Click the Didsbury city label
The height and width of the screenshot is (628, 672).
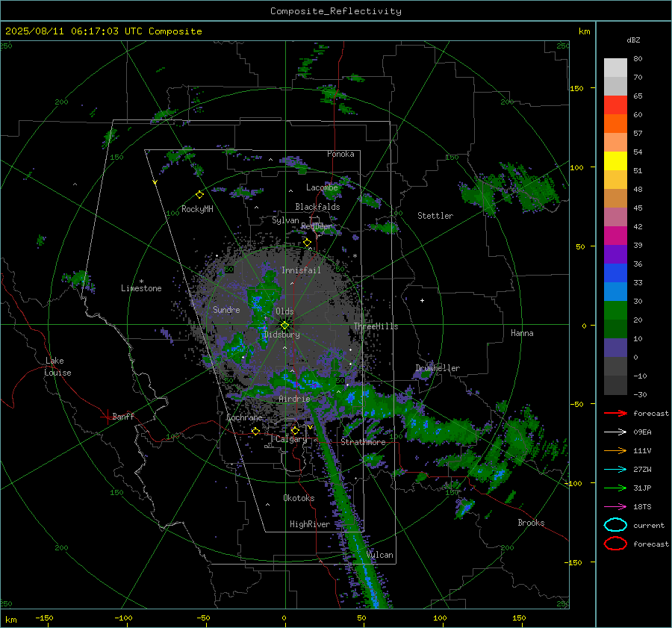(281, 335)
